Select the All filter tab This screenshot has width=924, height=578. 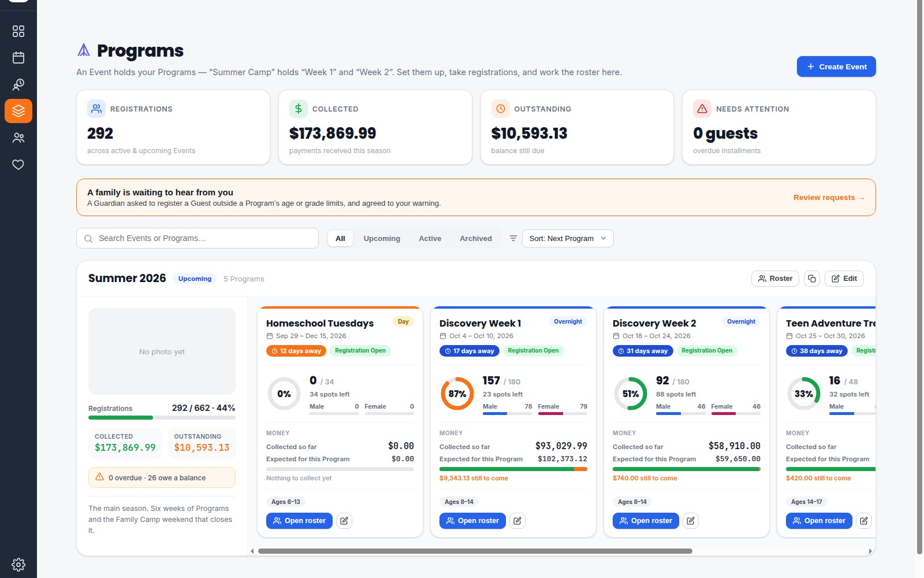340,238
